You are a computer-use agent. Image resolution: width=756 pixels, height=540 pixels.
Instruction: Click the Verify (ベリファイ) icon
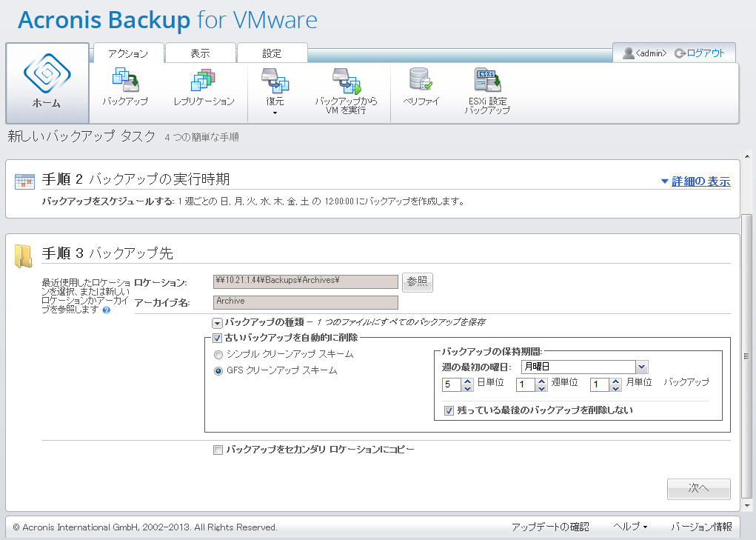point(421,80)
